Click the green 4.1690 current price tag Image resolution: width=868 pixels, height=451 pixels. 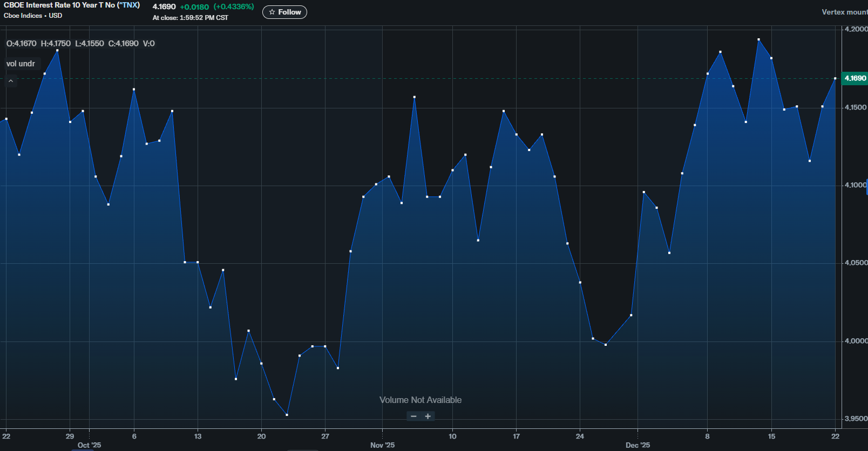(855, 78)
